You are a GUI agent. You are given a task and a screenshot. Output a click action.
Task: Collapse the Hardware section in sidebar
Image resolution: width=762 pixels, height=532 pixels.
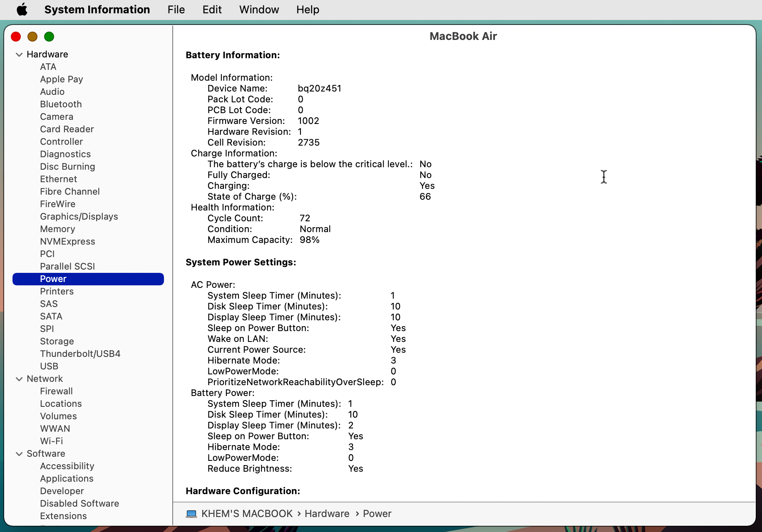point(19,54)
